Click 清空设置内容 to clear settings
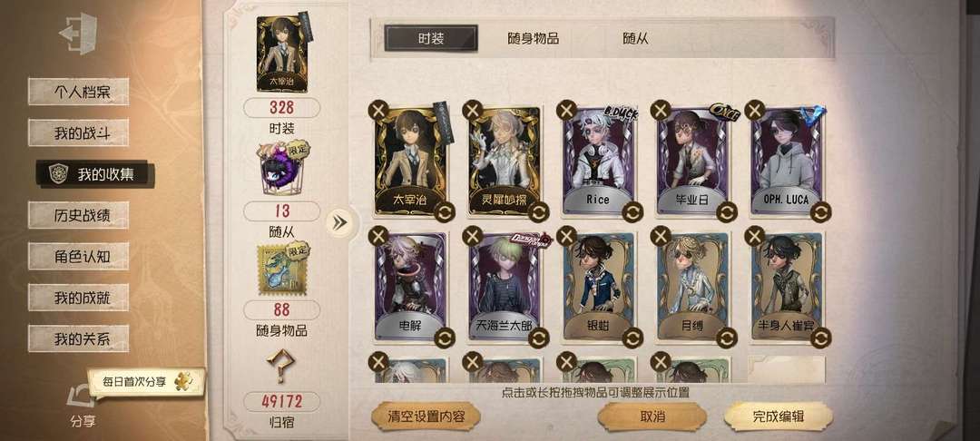This screenshot has height=441, width=980. pyautogui.click(x=426, y=416)
